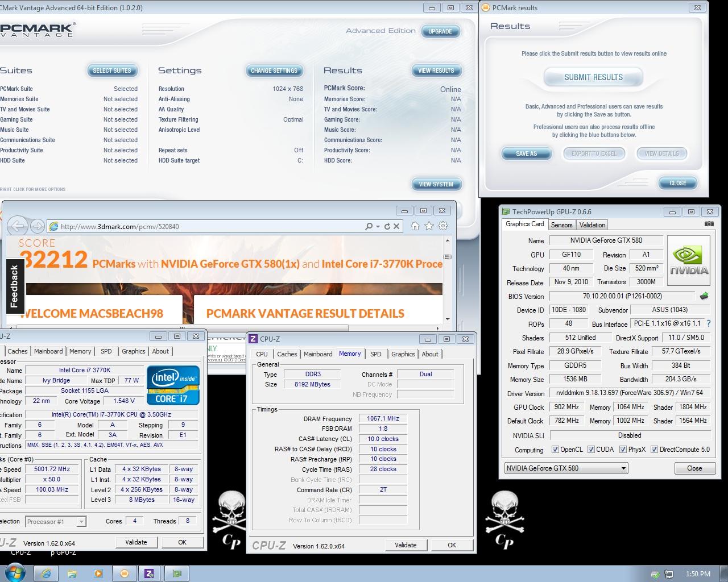Click the 32212 score on 3dmark page
The image size is (728, 582).
tap(53, 260)
